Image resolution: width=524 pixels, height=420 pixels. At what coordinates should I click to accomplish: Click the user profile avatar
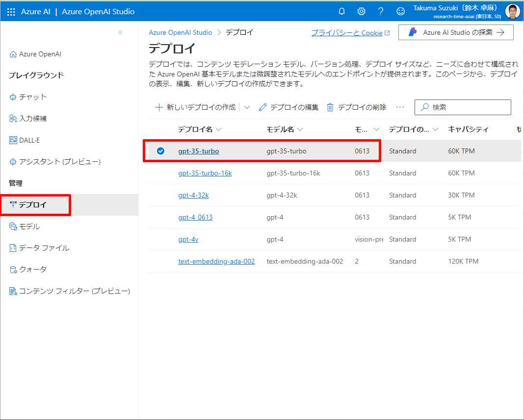point(513,11)
